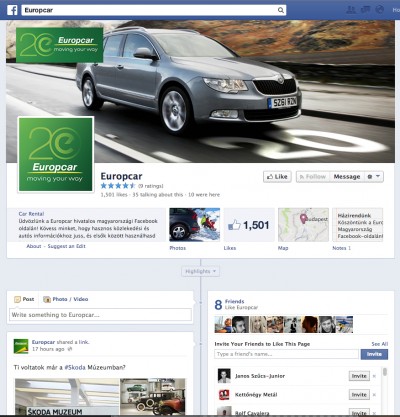Click the Post note icon
This screenshot has height=417, width=400.
coord(17,299)
